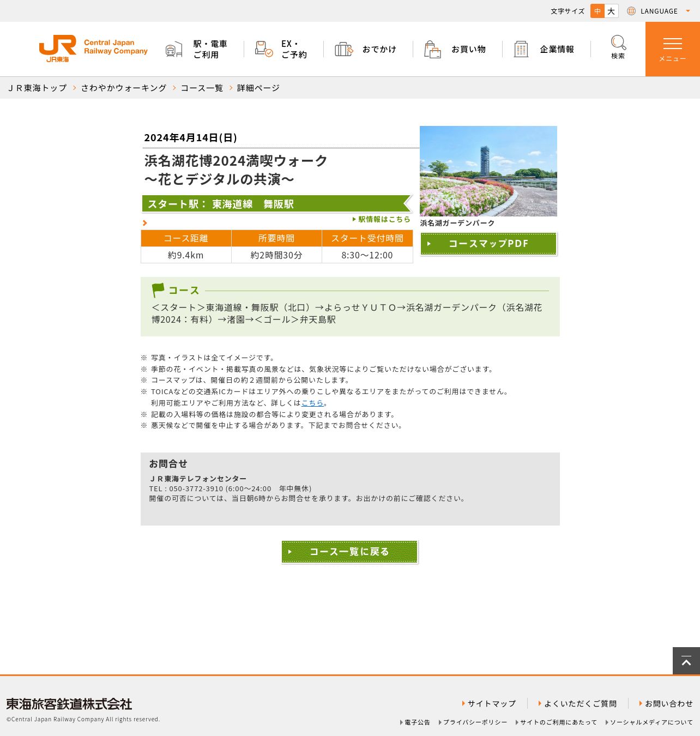This screenshot has width=700, height=736.
Task: Click the JR Central logo
Action: tap(93, 49)
